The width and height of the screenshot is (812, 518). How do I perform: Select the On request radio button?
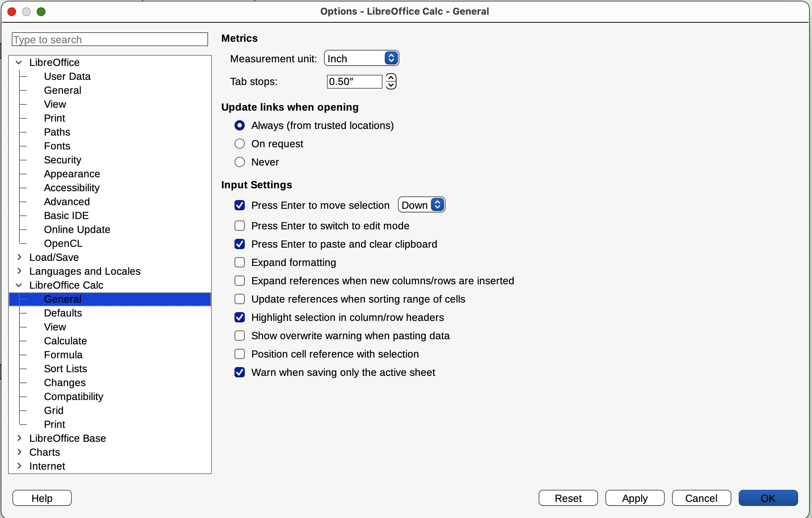pos(240,144)
